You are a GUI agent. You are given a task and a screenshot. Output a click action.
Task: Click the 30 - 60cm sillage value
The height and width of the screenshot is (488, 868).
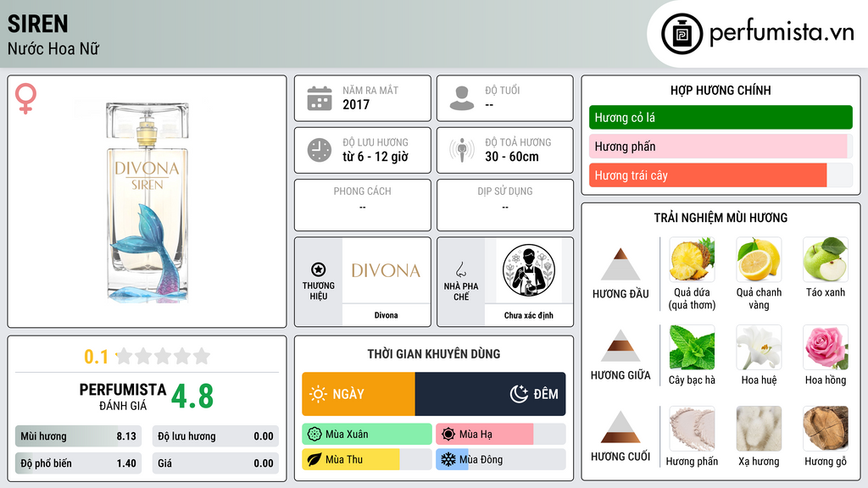pos(512,157)
